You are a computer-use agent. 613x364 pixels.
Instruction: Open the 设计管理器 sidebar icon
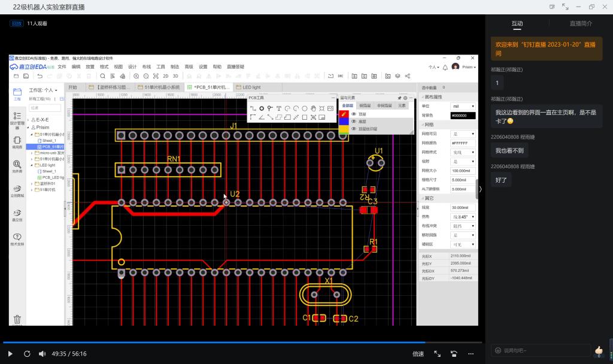(x=17, y=119)
